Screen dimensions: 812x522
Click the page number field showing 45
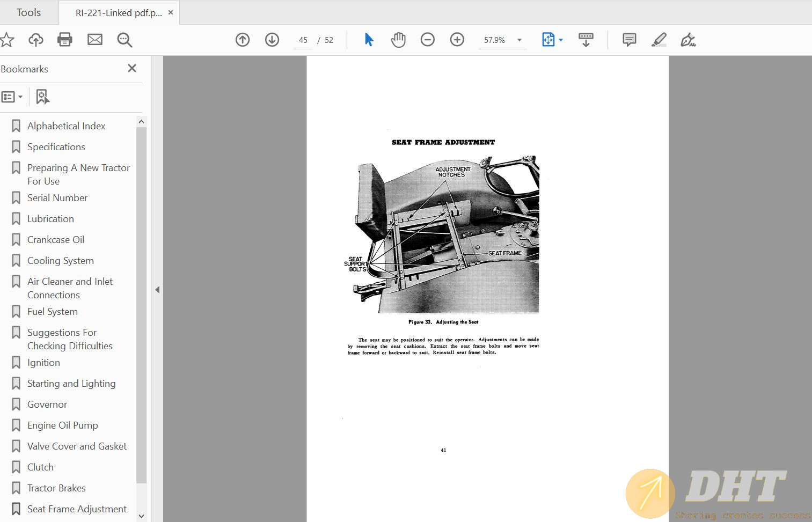click(x=303, y=40)
